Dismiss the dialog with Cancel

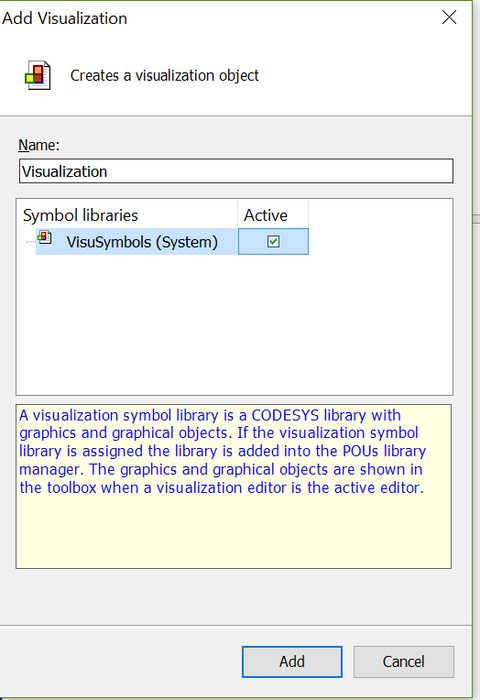tap(404, 662)
